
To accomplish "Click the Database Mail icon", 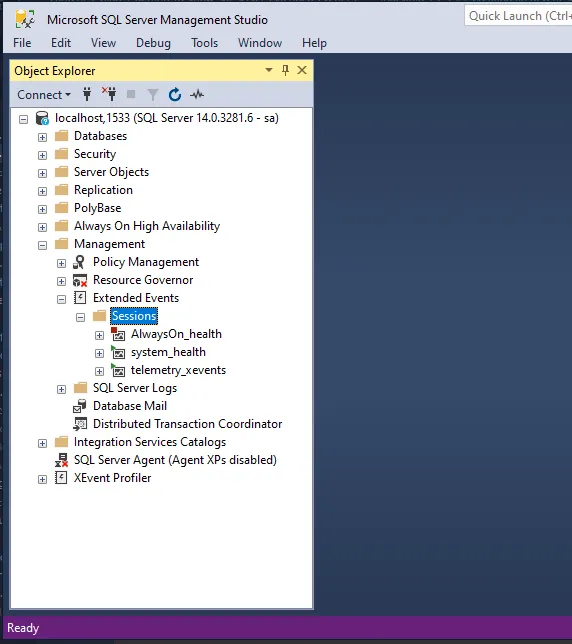I will point(80,406).
